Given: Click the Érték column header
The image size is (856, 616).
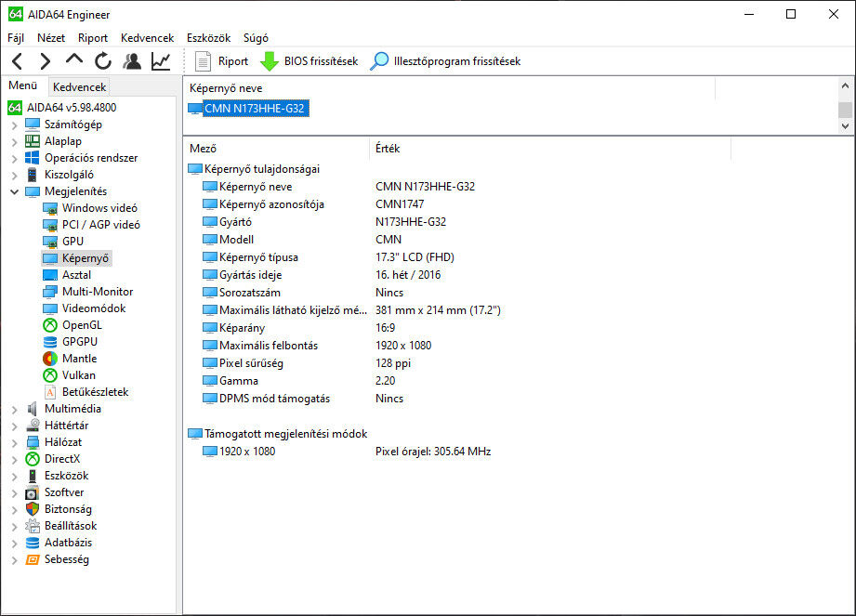Looking at the screenshot, I should pyautogui.click(x=388, y=149).
